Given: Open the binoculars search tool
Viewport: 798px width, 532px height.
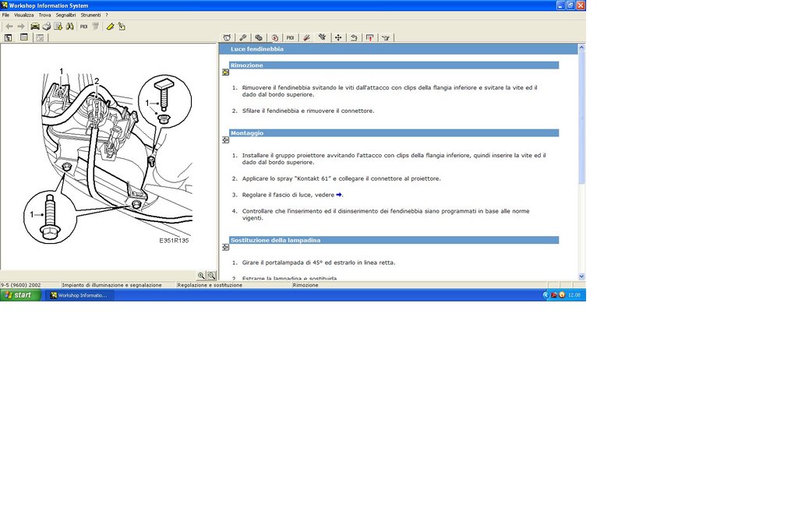Looking at the screenshot, I should point(69,26).
